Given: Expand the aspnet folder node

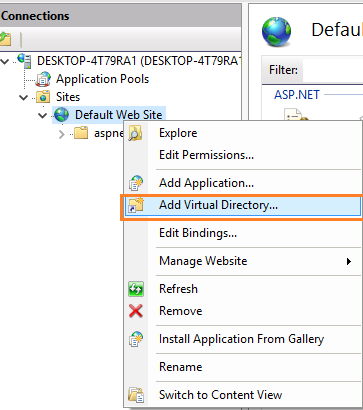Looking at the screenshot, I should (x=61, y=134).
